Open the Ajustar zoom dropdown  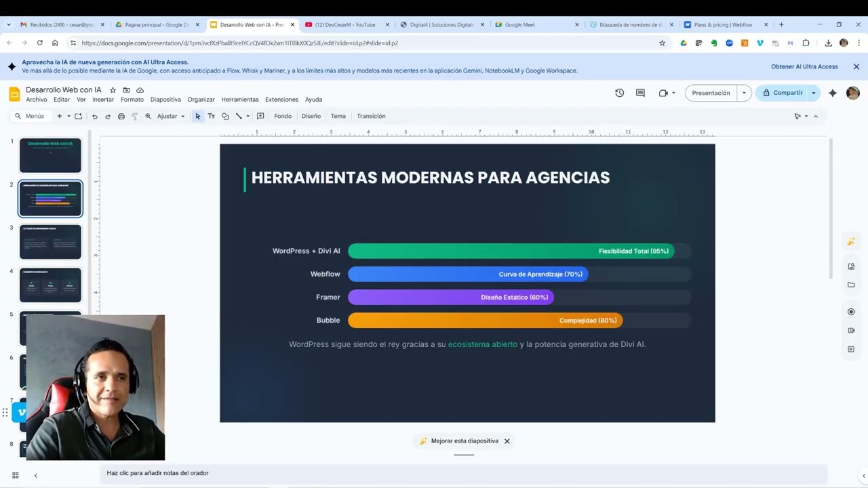point(171,117)
